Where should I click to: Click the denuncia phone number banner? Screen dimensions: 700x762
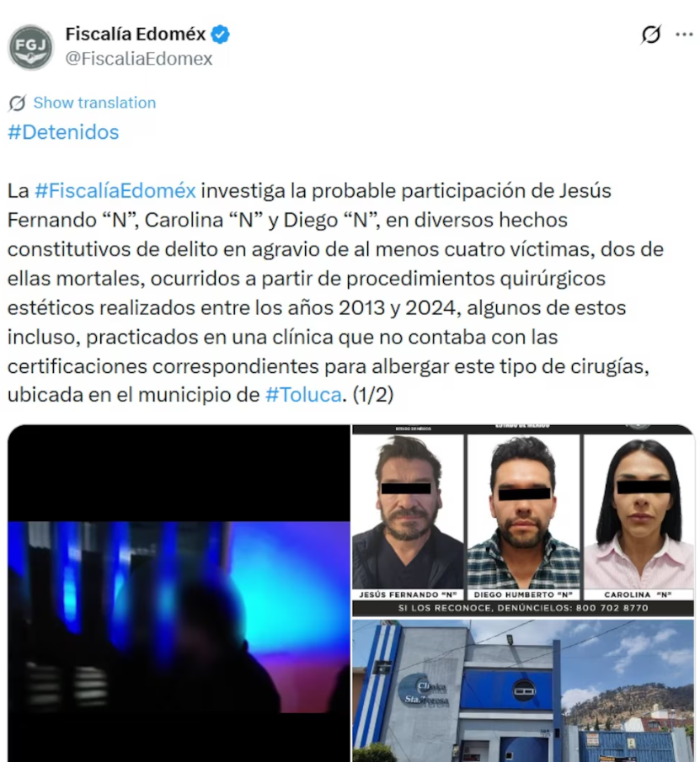(x=523, y=608)
